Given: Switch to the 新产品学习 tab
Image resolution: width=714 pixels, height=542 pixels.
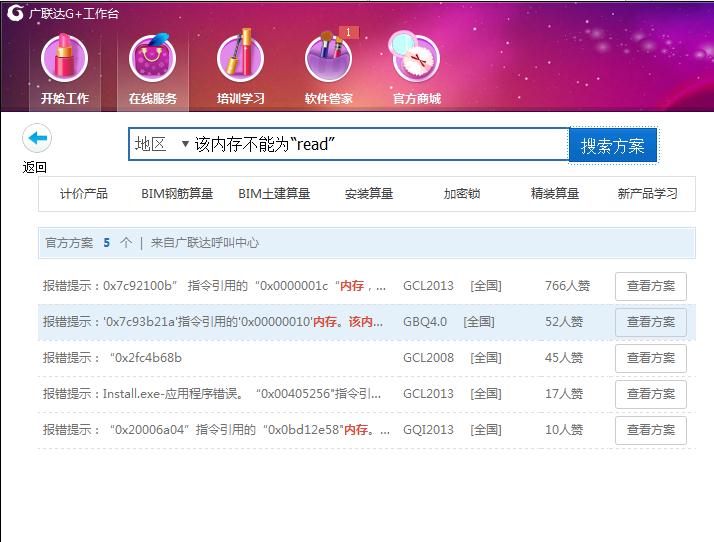Looking at the screenshot, I should click(648, 194).
